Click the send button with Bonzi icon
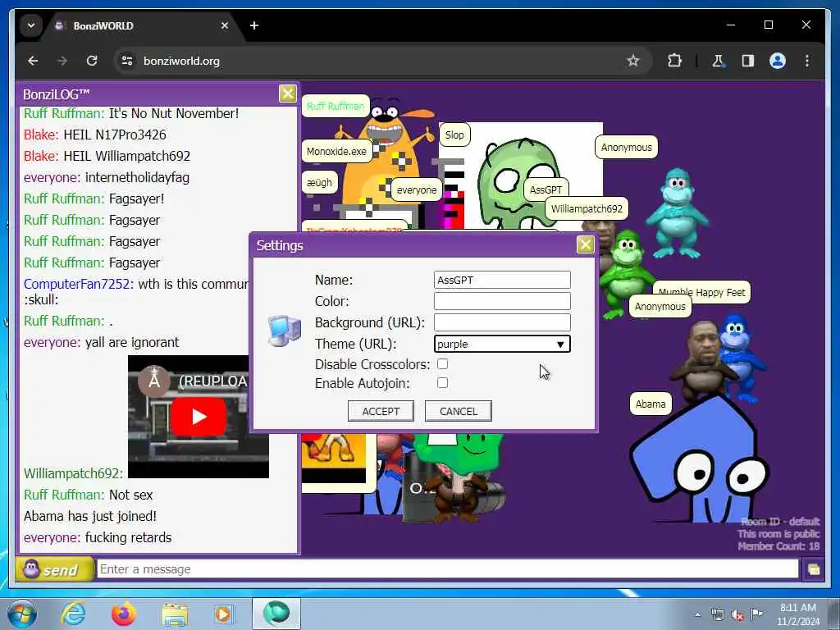840x630 pixels. point(54,569)
